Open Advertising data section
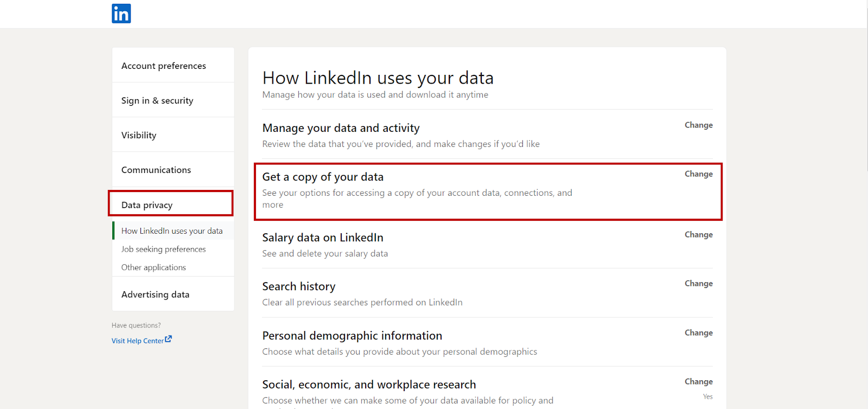The height and width of the screenshot is (409, 868). tap(173, 294)
